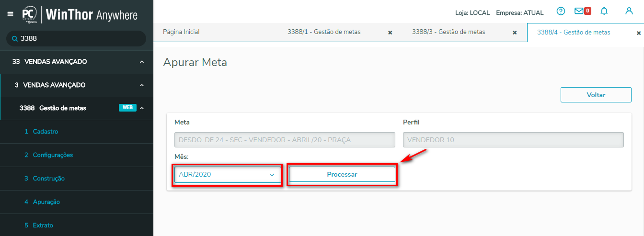Collapse the 33 VENDAS AVANÇADO section
The image size is (644, 236).
142,62
